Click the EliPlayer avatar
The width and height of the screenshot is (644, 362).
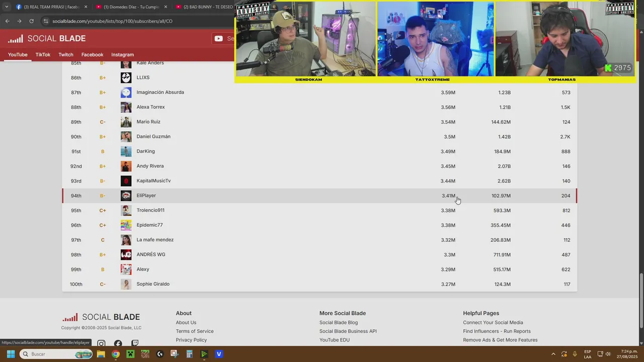[126, 196]
